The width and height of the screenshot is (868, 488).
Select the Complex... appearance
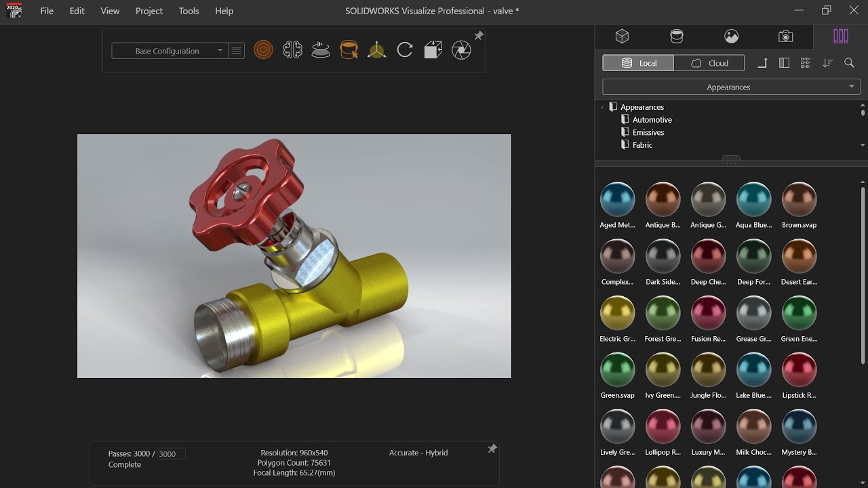point(617,262)
